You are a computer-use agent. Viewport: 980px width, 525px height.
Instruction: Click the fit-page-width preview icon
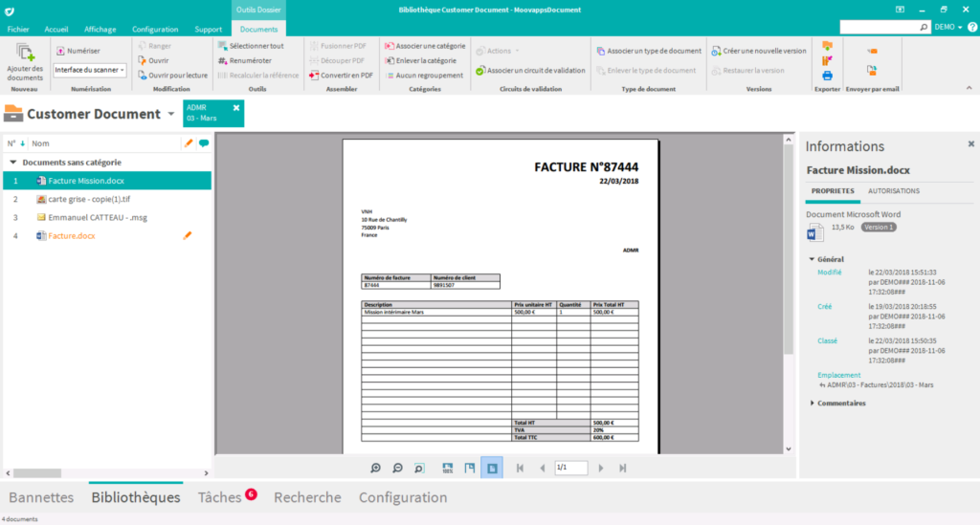[x=469, y=468]
